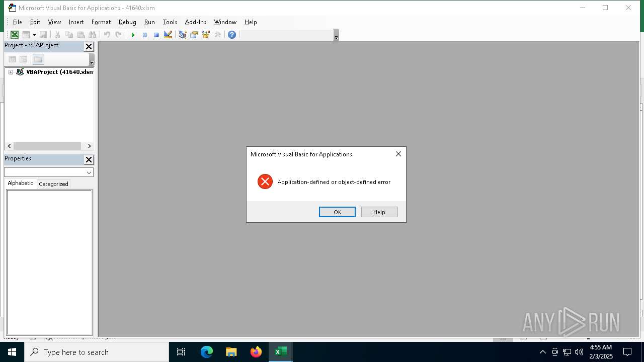The image size is (644, 362).
Task: Click the View Microsoft Excel toolbar icon
Action: coord(15,35)
